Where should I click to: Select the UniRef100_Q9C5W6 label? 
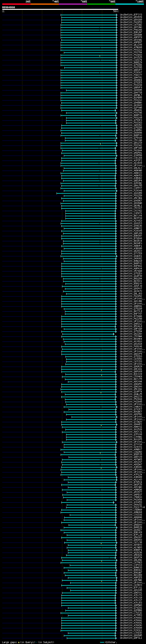131,580
